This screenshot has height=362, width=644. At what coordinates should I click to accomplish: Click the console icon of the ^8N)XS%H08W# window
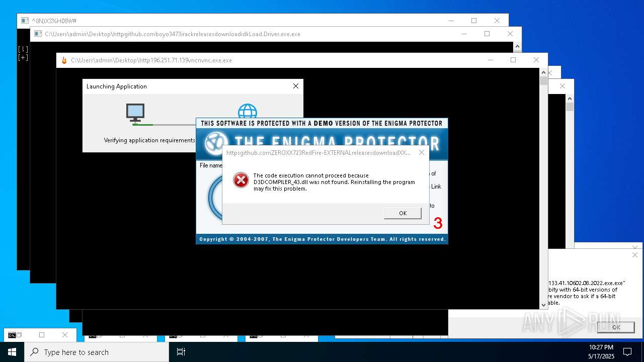click(x=25, y=21)
